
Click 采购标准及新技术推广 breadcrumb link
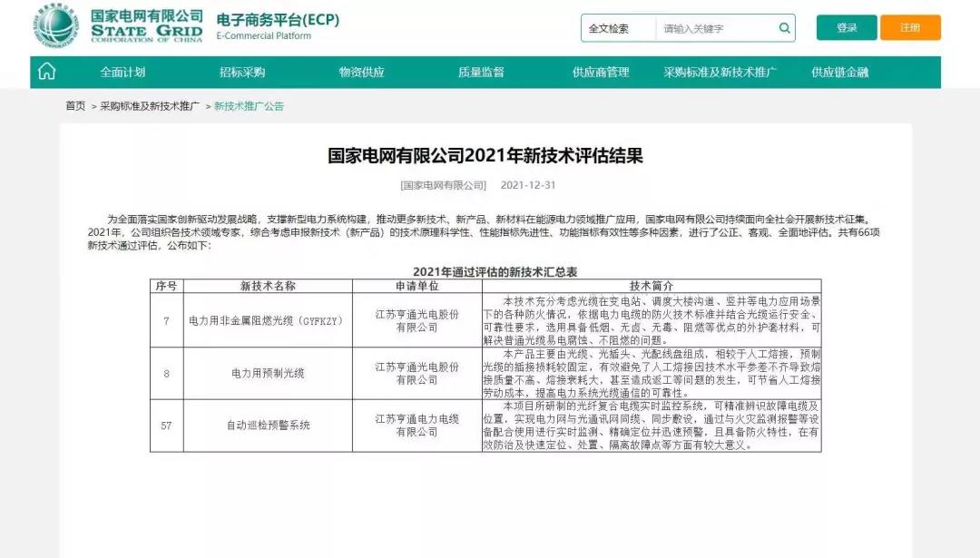150,106
